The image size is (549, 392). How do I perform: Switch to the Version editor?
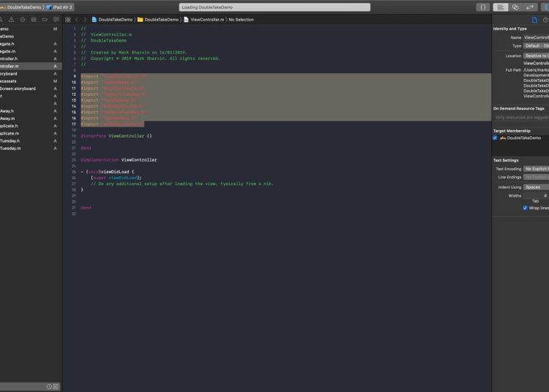click(532, 7)
